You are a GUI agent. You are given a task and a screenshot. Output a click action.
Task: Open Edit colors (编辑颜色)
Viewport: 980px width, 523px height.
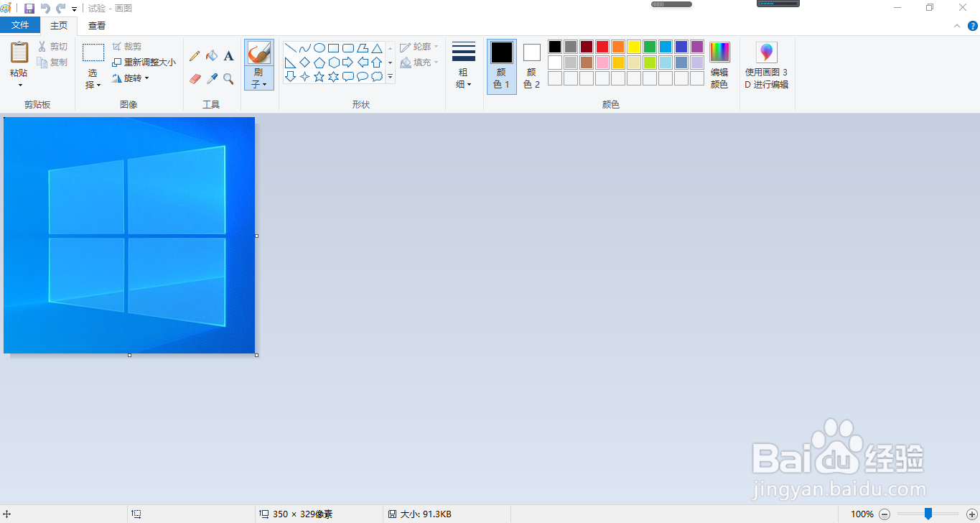pos(719,66)
